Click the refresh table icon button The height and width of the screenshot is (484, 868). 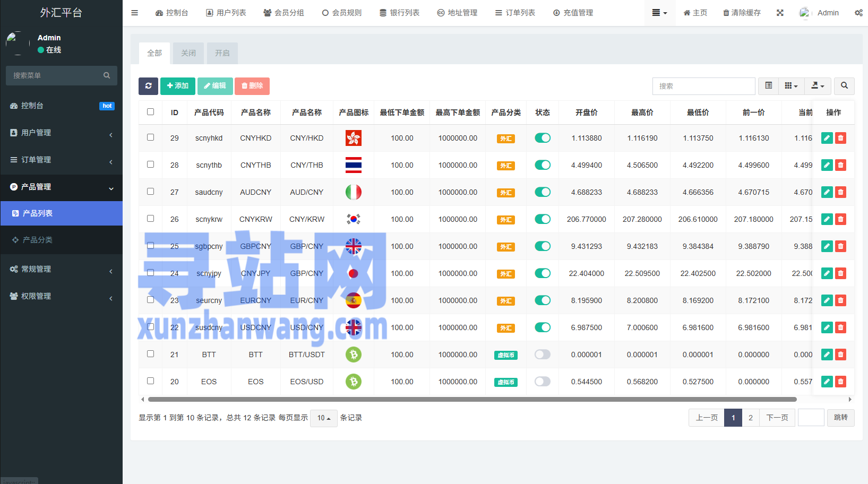click(x=148, y=86)
